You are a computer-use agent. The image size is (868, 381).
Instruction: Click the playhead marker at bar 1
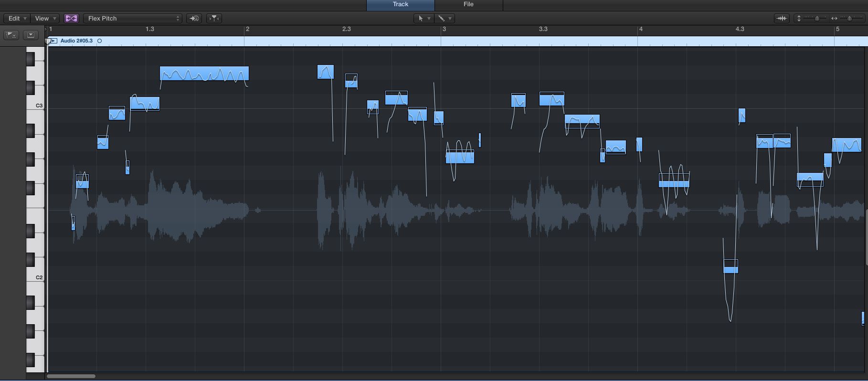pyautogui.click(x=47, y=41)
